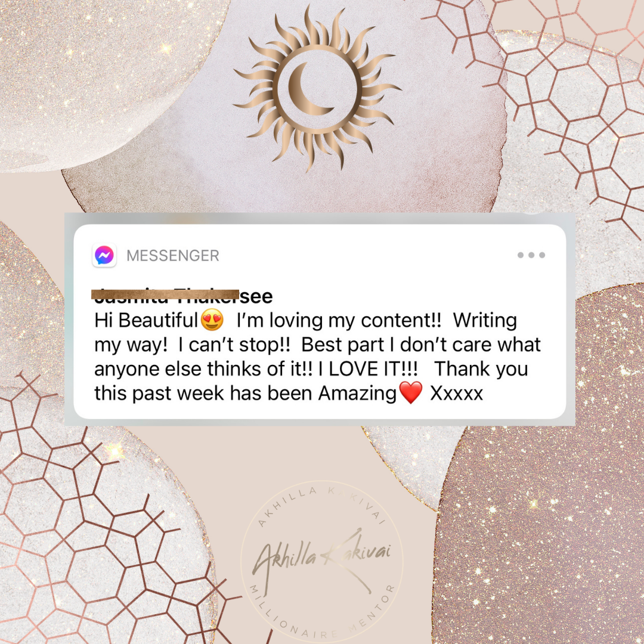The width and height of the screenshot is (644, 644).
Task: Select the golden sun logo
Action: tap(317, 89)
